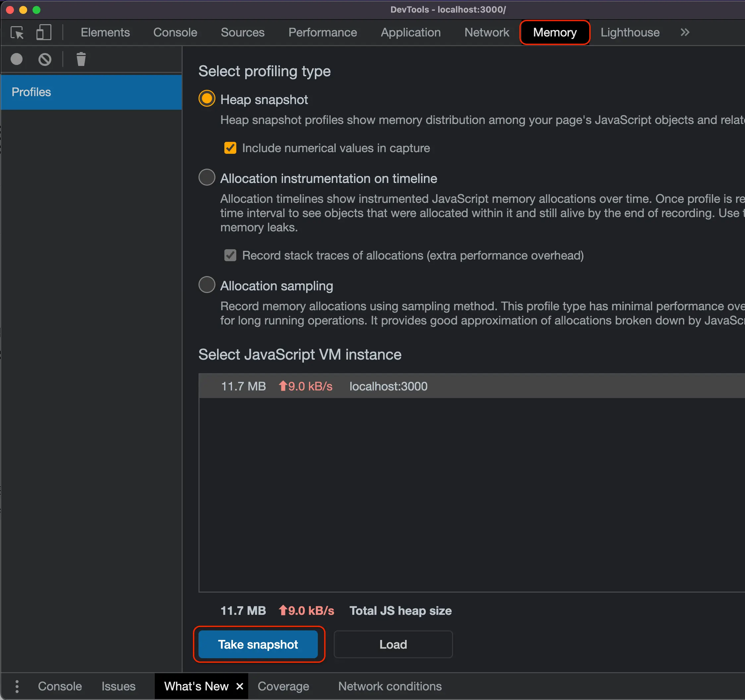Select the localhost:3000 VM instance row
The image size is (745, 700).
click(388, 386)
